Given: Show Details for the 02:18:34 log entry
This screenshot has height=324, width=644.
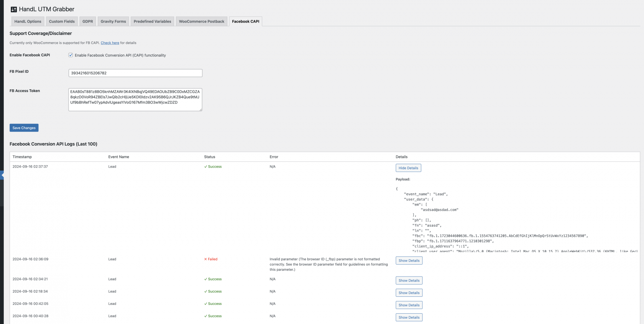Looking at the screenshot, I should click(x=409, y=293).
